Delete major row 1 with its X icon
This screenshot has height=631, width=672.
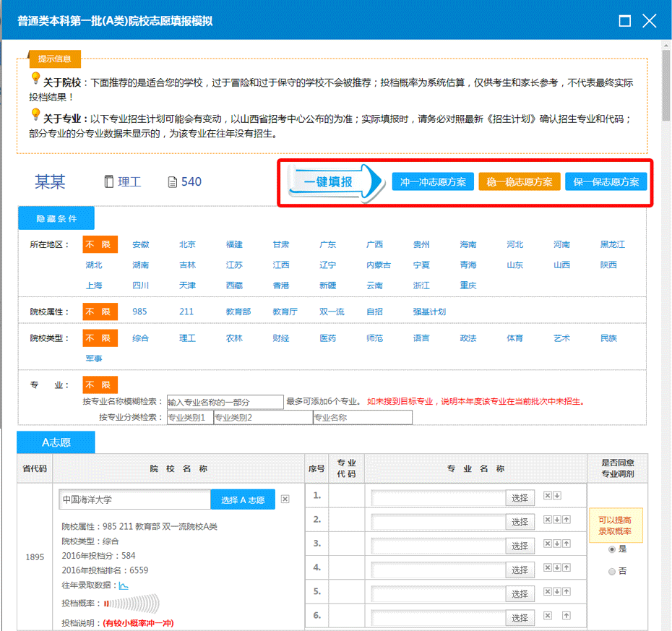547,496
